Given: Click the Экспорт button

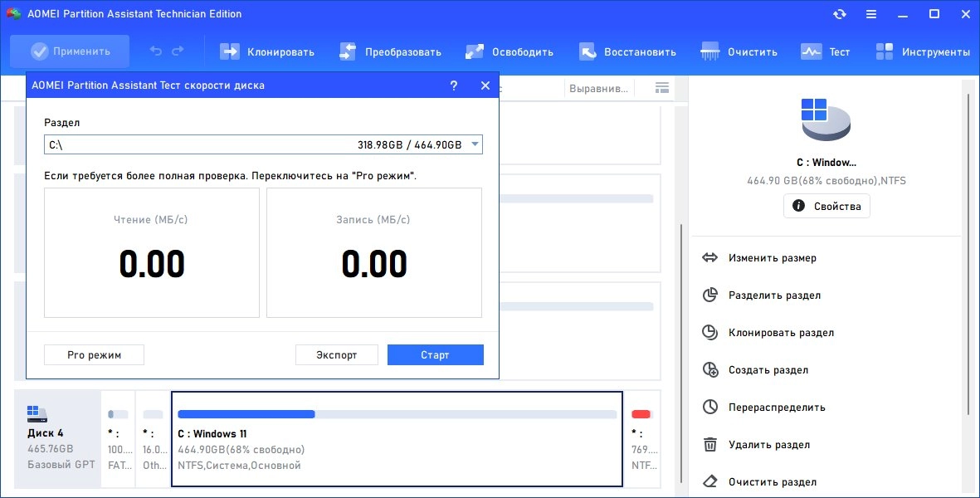Looking at the screenshot, I should [337, 355].
